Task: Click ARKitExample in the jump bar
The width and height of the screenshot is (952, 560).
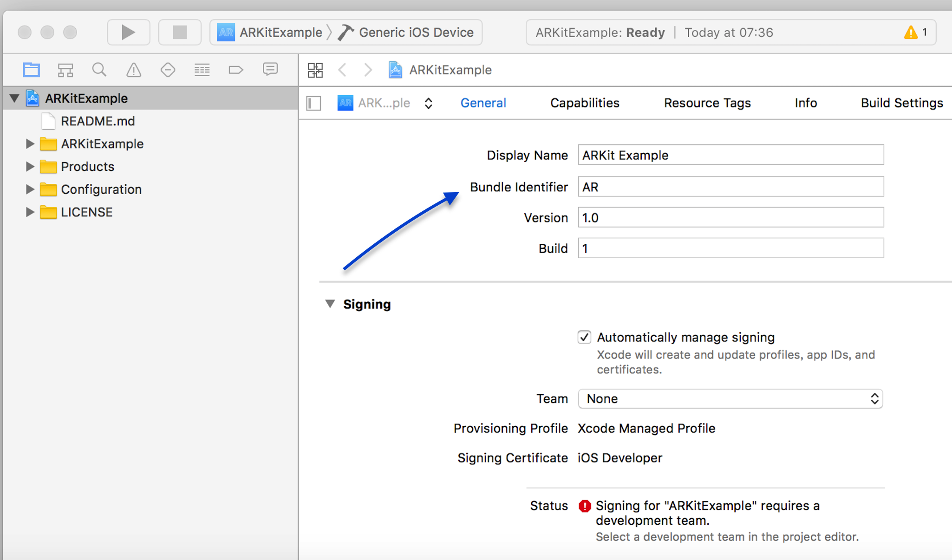Action: 440,70
